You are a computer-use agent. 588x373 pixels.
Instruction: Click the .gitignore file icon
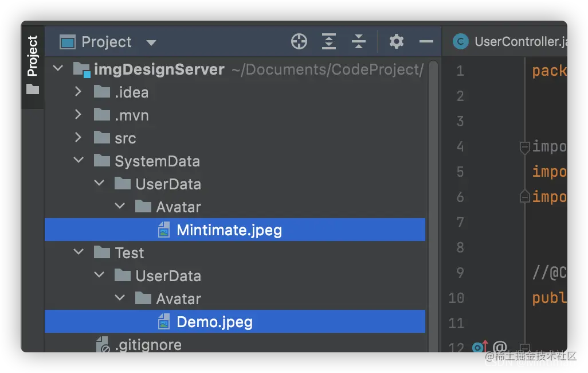point(103,344)
